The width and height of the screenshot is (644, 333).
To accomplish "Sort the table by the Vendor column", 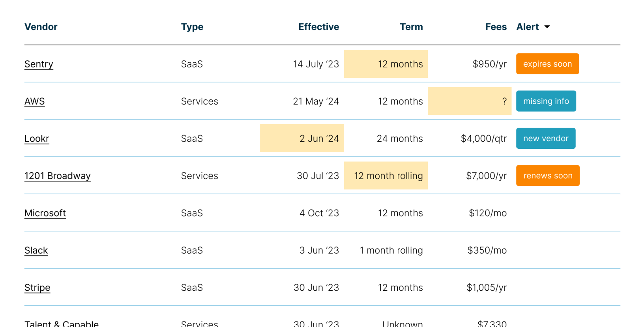I will point(41,27).
